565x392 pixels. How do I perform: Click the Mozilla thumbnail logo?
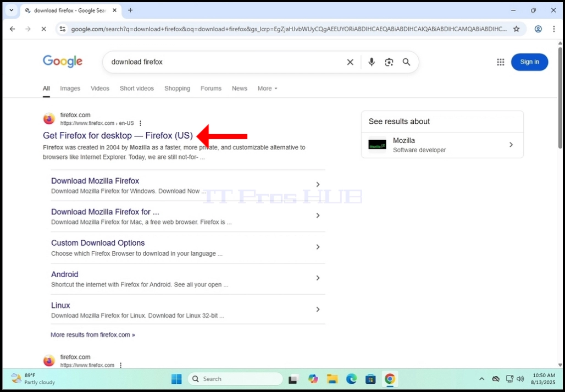[377, 145]
